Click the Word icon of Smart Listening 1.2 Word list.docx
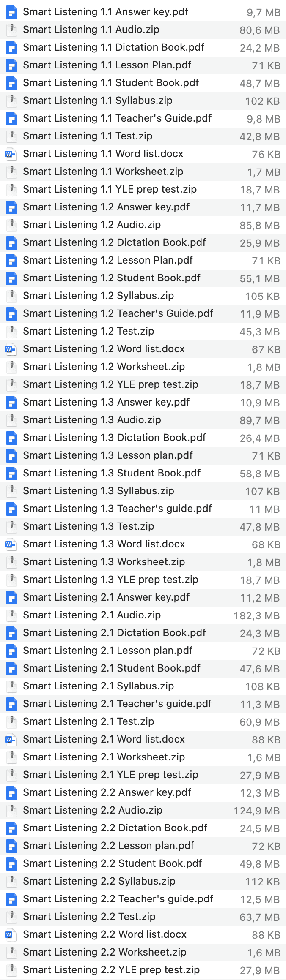The width and height of the screenshot is (286, 980). coord(12,349)
